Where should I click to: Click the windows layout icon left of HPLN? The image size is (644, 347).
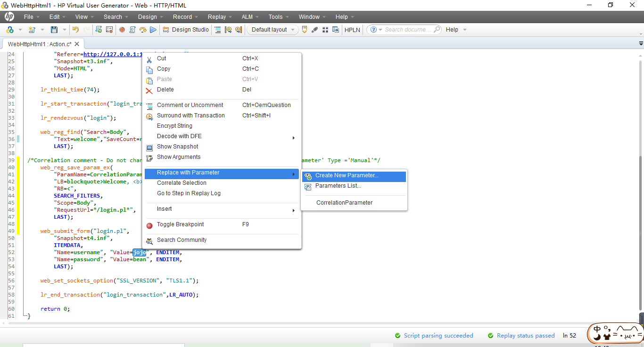click(x=335, y=30)
